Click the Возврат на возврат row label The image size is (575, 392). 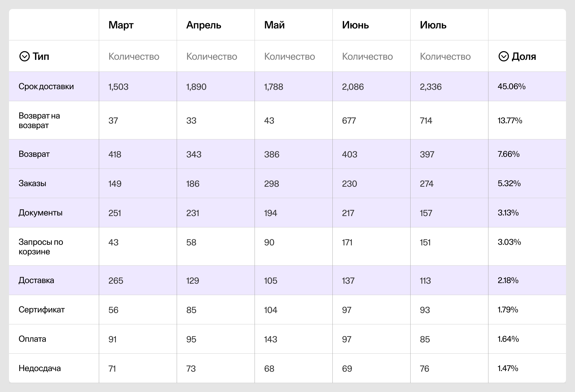(x=39, y=120)
